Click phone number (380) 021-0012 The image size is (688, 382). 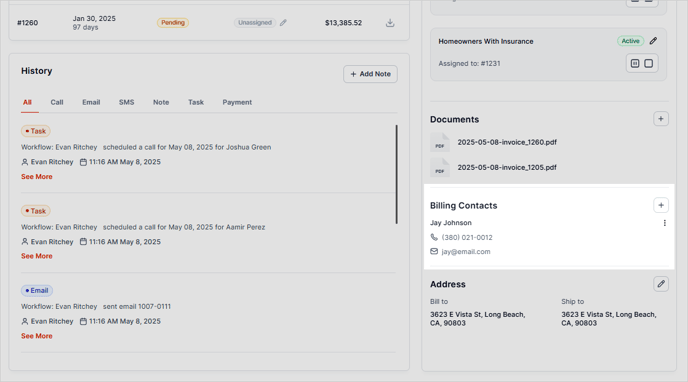click(467, 237)
